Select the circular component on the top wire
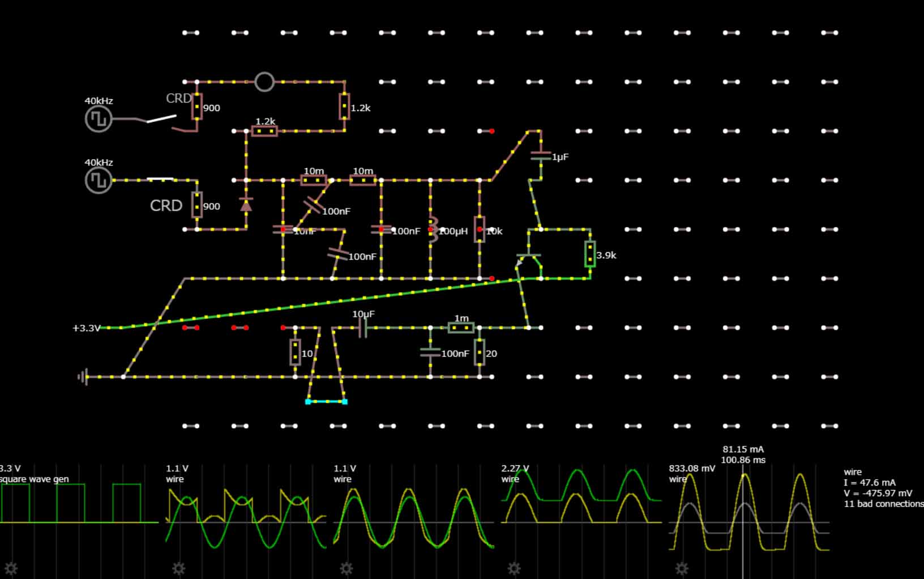 click(264, 82)
